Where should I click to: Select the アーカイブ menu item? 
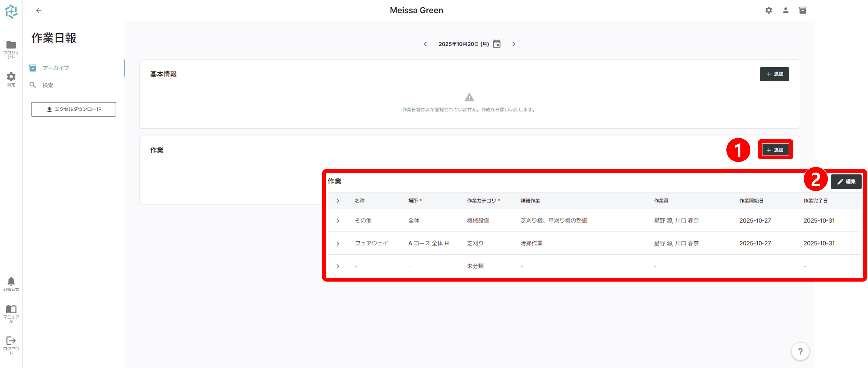[x=56, y=68]
